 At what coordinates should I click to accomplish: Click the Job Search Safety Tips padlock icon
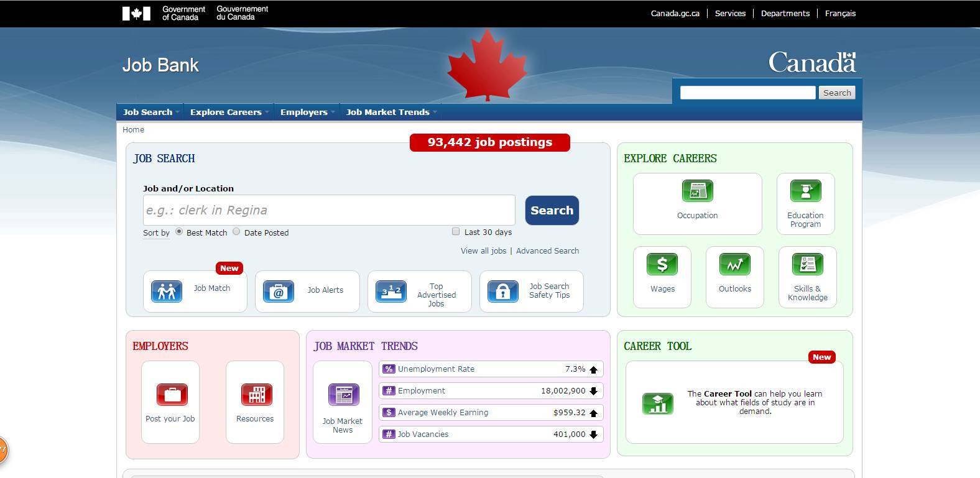coord(503,291)
